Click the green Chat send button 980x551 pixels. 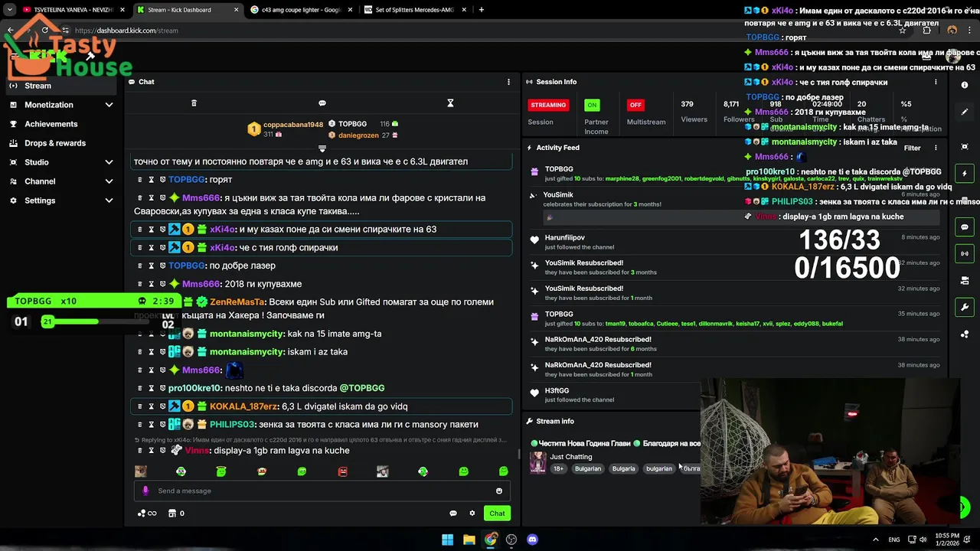tap(497, 514)
